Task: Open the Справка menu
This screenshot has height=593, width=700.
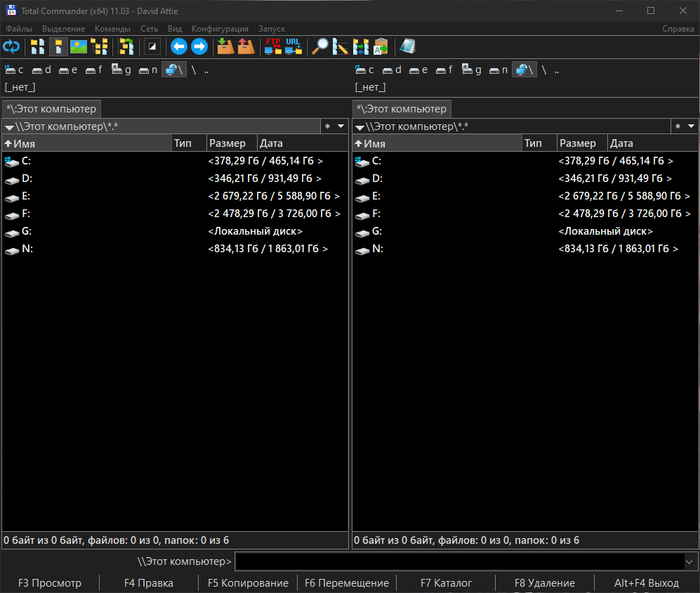Action: (678, 29)
